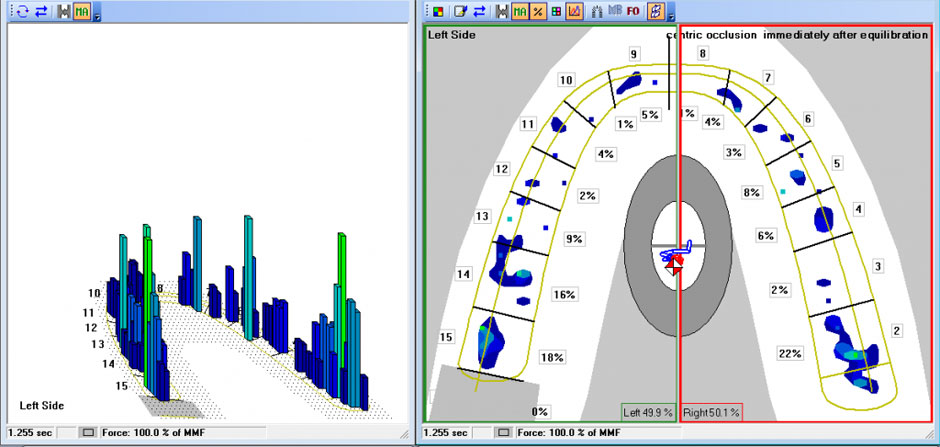Click the swap arrows icon in left toolbar
The image size is (940, 447).
(x=42, y=11)
